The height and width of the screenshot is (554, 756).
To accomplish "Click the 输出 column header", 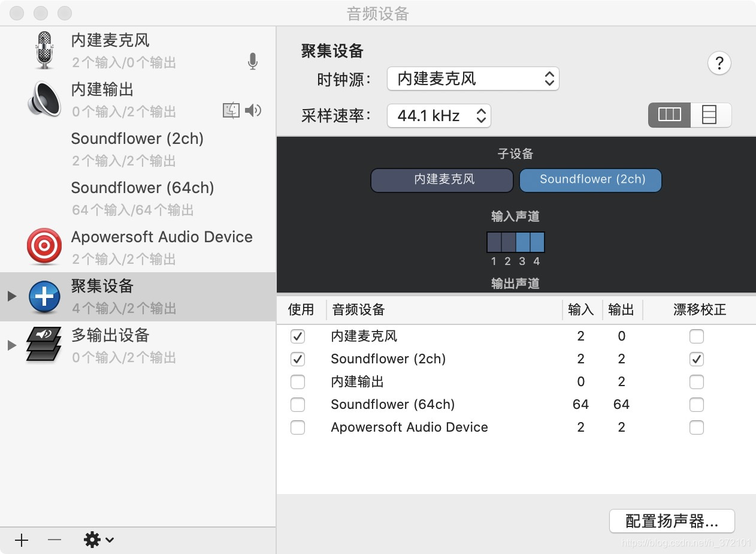I will pos(621,309).
